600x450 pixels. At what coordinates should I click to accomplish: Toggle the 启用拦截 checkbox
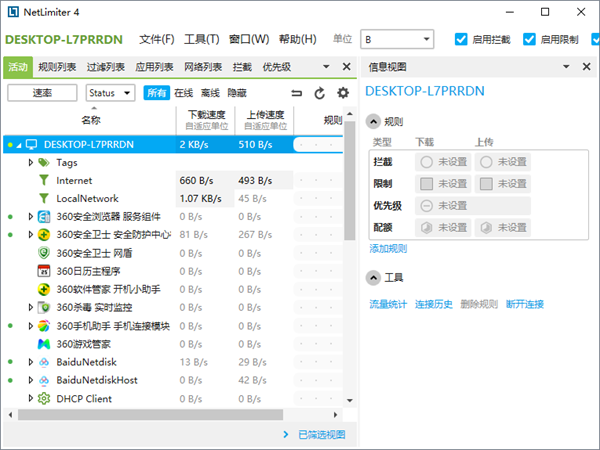pyautogui.click(x=461, y=40)
